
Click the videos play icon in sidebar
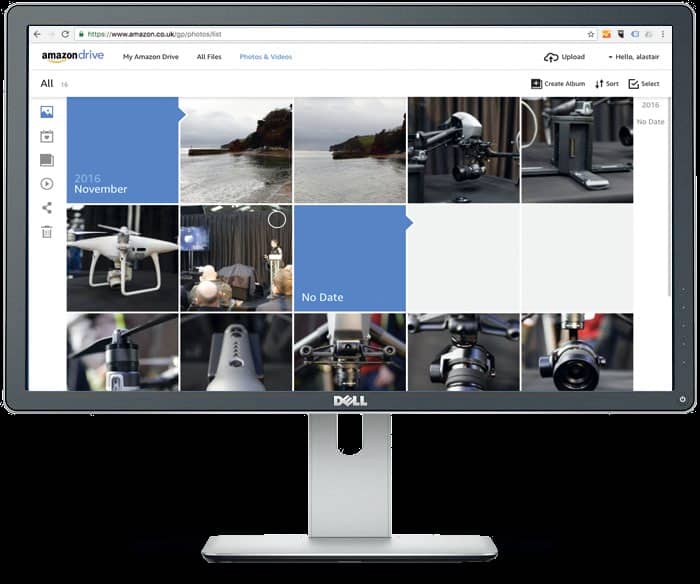click(x=46, y=184)
